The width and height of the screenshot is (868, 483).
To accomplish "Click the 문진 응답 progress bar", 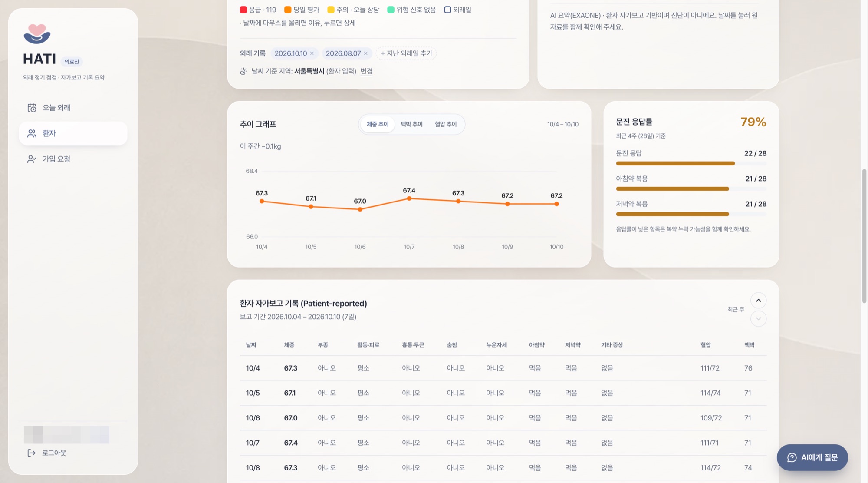I will pyautogui.click(x=691, y=164).
